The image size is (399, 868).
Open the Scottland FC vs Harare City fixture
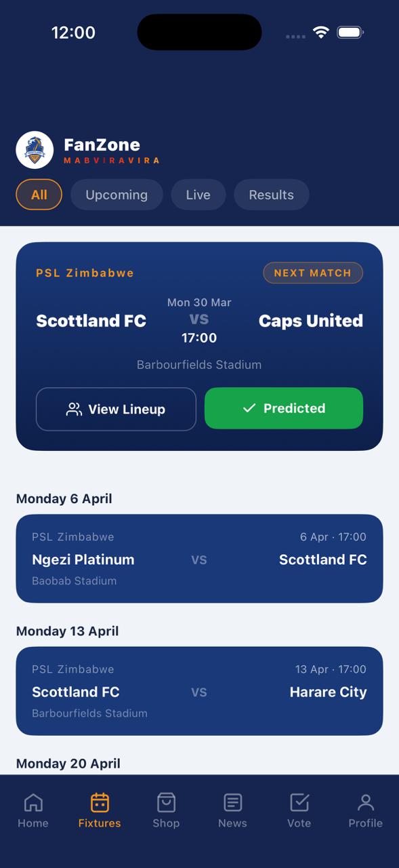coord(199,690)
